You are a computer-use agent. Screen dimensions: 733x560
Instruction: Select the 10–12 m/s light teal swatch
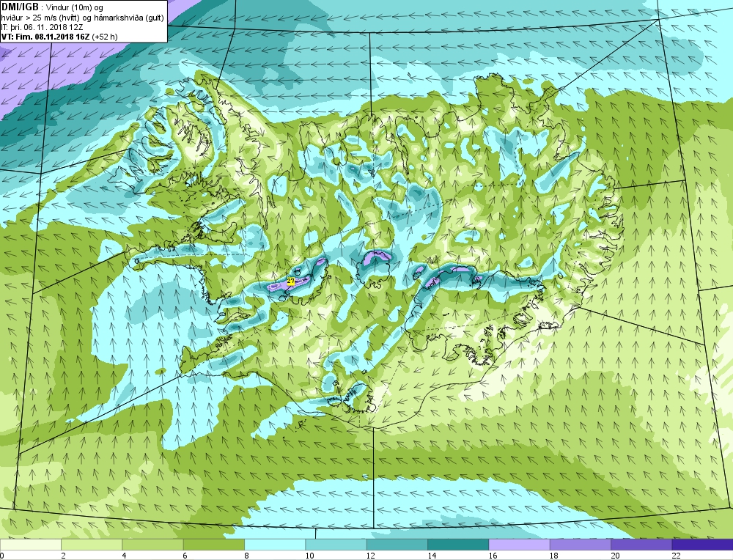tap(336, 545)
